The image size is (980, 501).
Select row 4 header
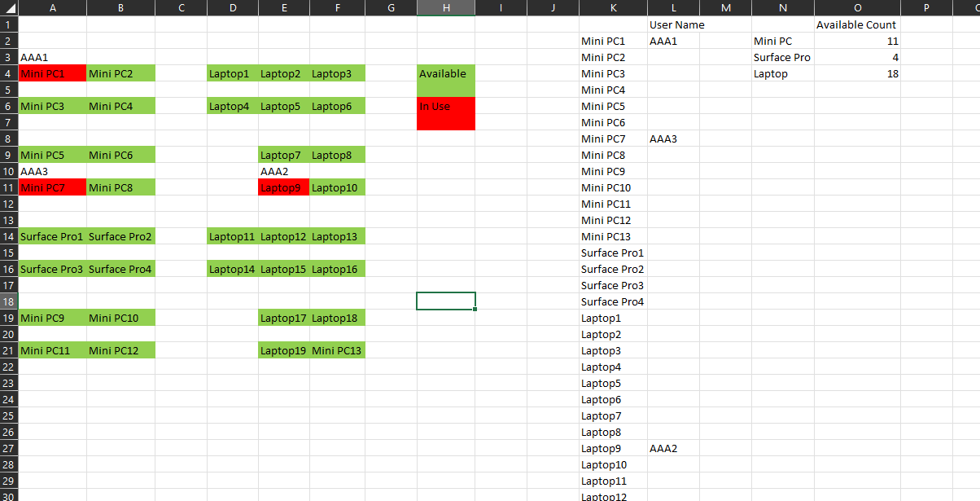click(9, 73)
